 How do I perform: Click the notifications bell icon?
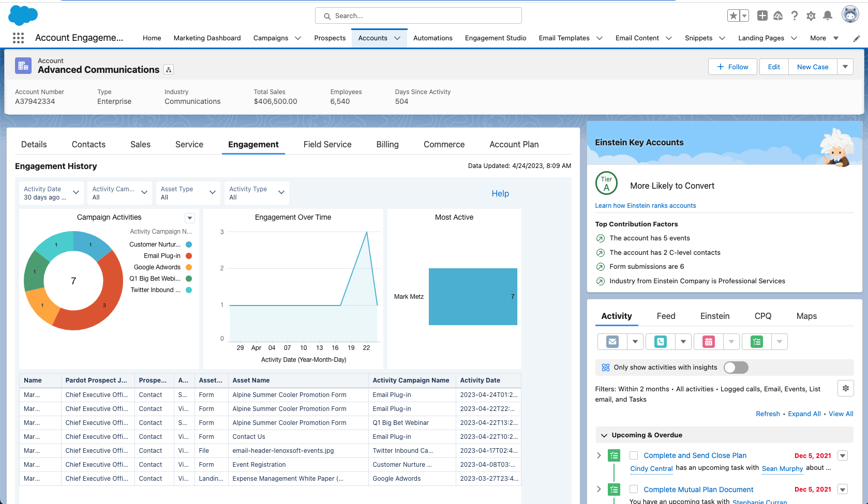[x=828, y=16]
